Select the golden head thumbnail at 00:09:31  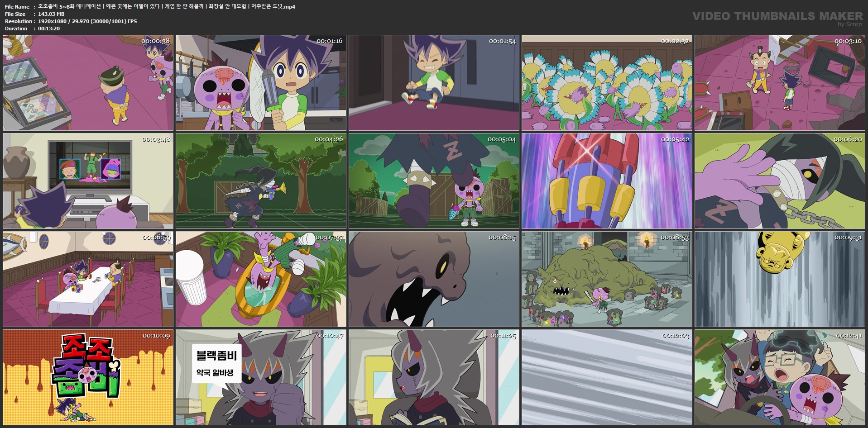pyautogui.click(x=780, y=279)
